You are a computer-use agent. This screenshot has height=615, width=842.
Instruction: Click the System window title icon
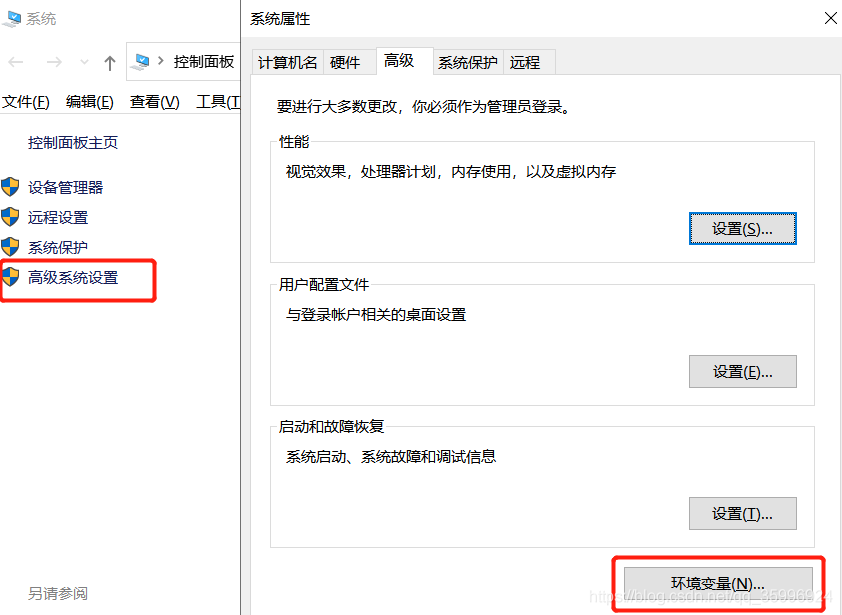pos(11,19)
